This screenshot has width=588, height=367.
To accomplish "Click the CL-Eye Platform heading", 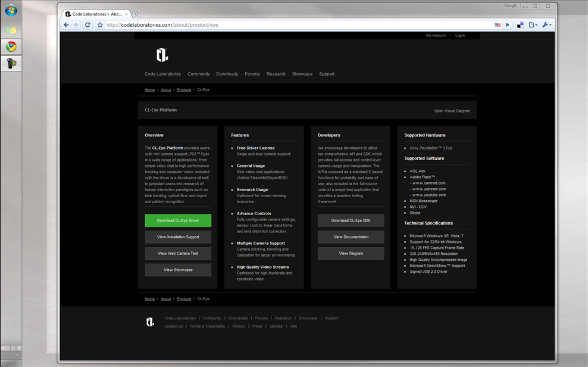I will click(161, 110).
